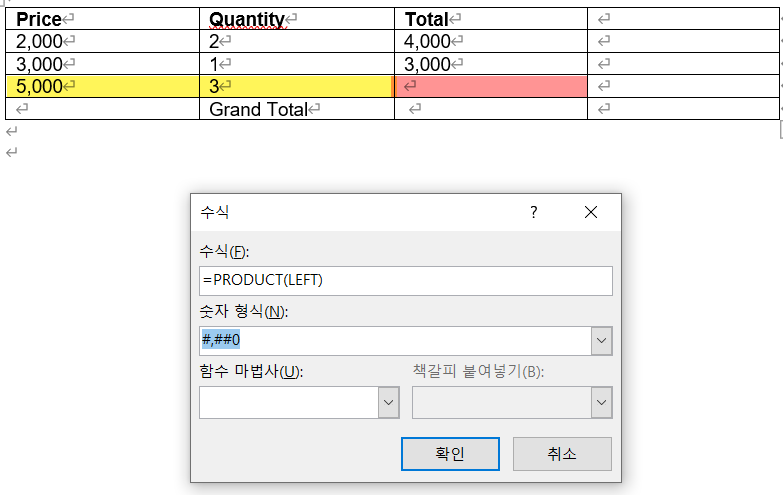Click the 취소 button to cancel

562,454
